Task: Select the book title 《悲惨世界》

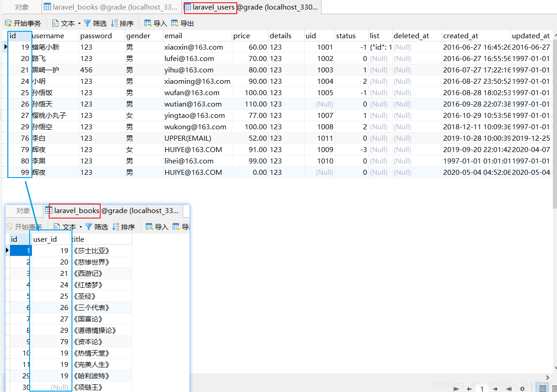Action: click(x=101, y=262)
